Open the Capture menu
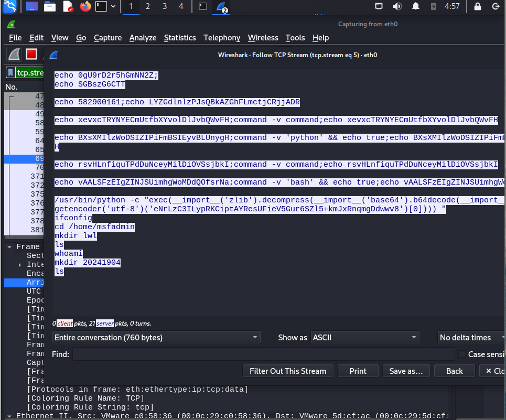The width and height of the screenshot is (506, 420). point(108,38)
